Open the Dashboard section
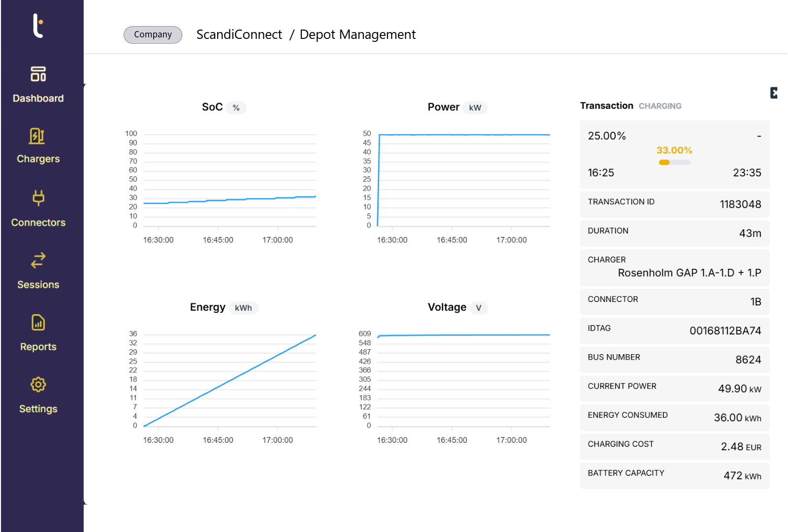The width and height of the screenshot is (788, 532). click(38, 85)
